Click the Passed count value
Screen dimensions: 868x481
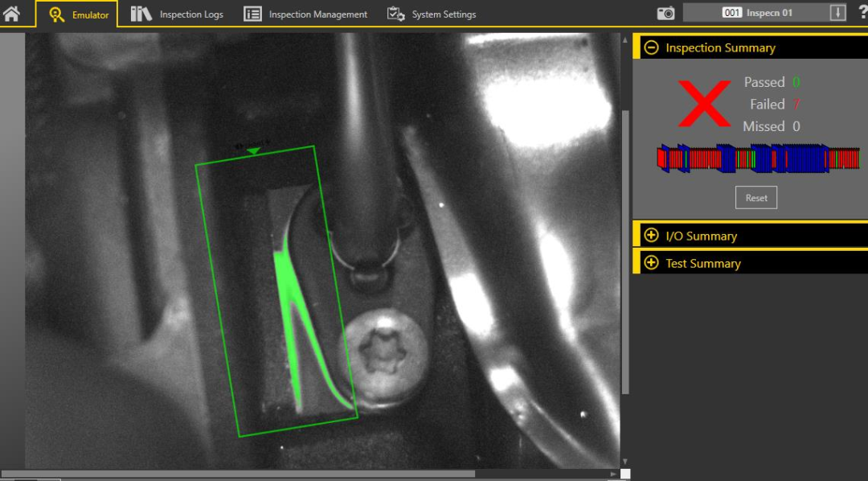[796, 82]
